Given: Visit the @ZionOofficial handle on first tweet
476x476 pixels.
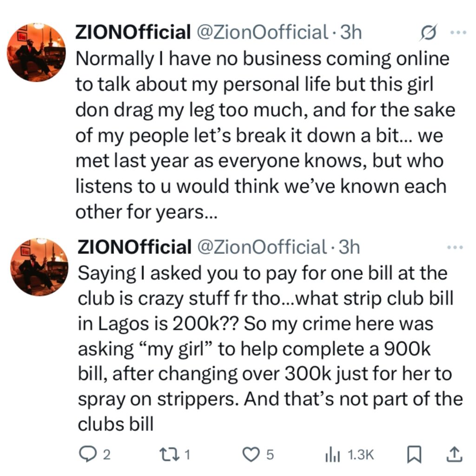Looking at the screenshot, I should pyautogui.click(x=263, y=32).
